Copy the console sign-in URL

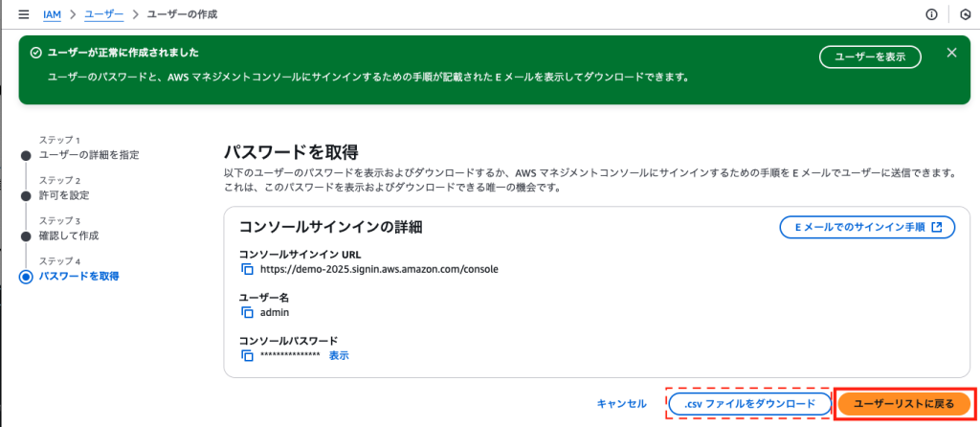[248, 269]
